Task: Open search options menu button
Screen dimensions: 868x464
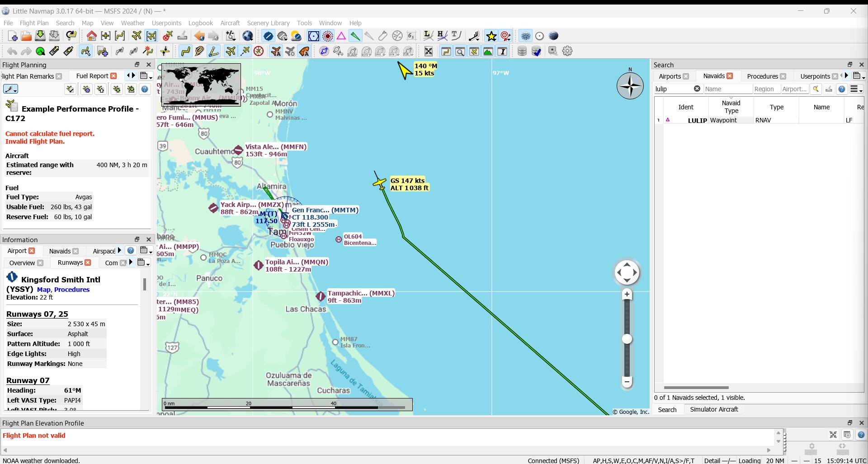Action: pos(857,89)
